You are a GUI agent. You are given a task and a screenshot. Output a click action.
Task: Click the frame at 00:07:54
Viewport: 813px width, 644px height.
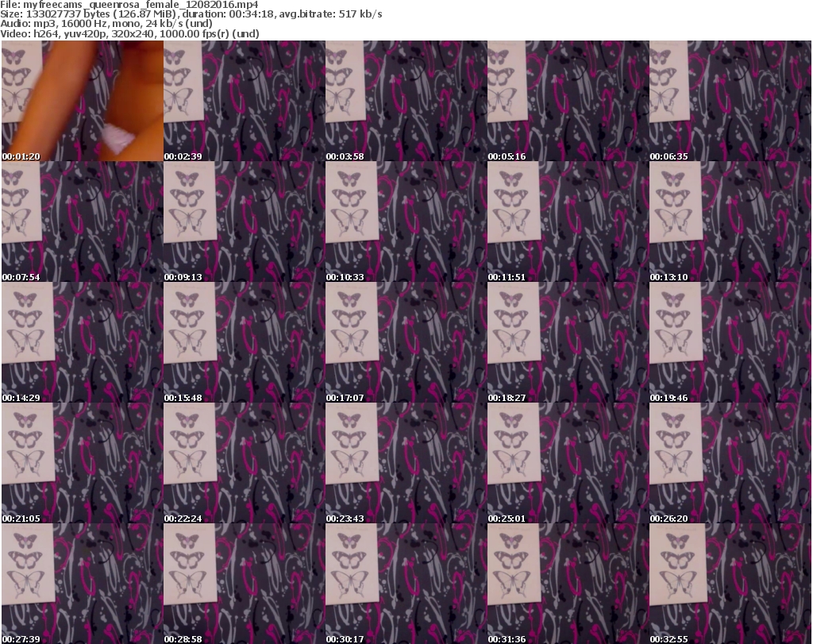click(x=83, y=222)
